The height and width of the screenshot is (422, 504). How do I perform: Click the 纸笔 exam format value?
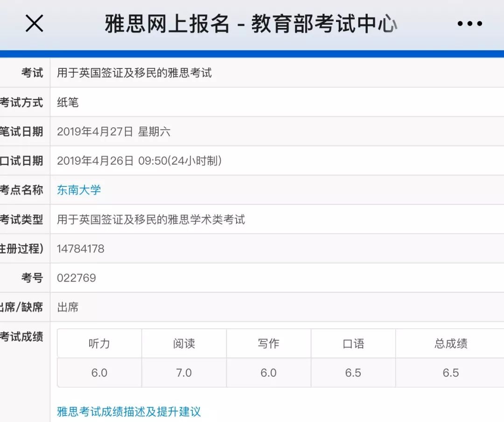tap(68, 102)
